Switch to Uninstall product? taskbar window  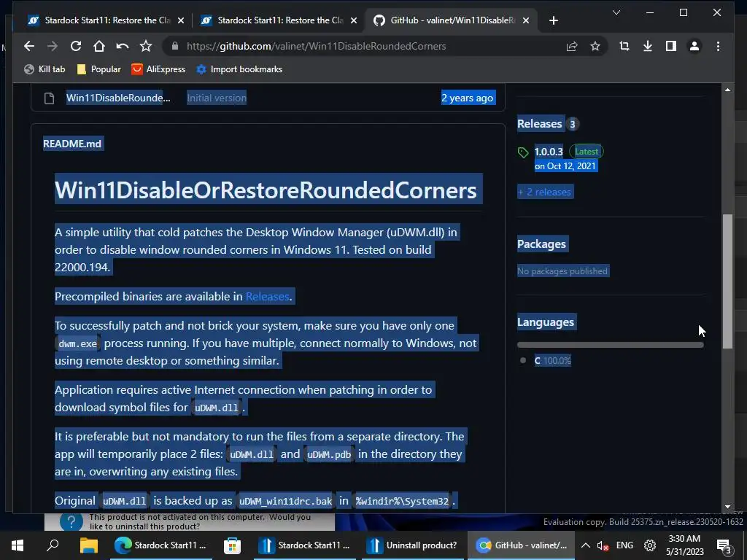point(413,545)
